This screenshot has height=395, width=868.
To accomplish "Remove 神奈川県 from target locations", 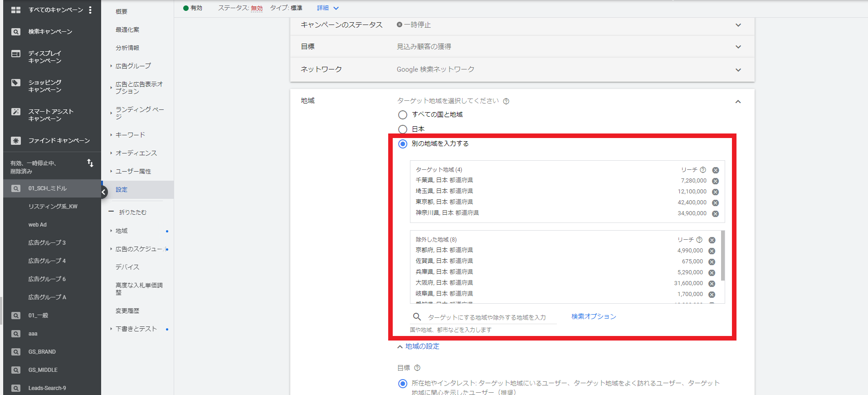I will click(715, 214).
